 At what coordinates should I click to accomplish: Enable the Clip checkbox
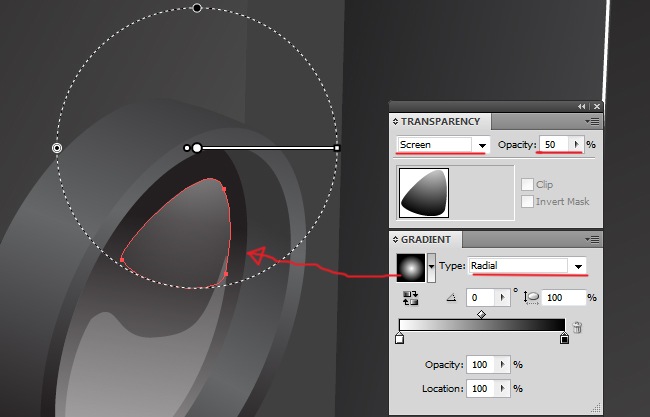(x=527, y=184)
